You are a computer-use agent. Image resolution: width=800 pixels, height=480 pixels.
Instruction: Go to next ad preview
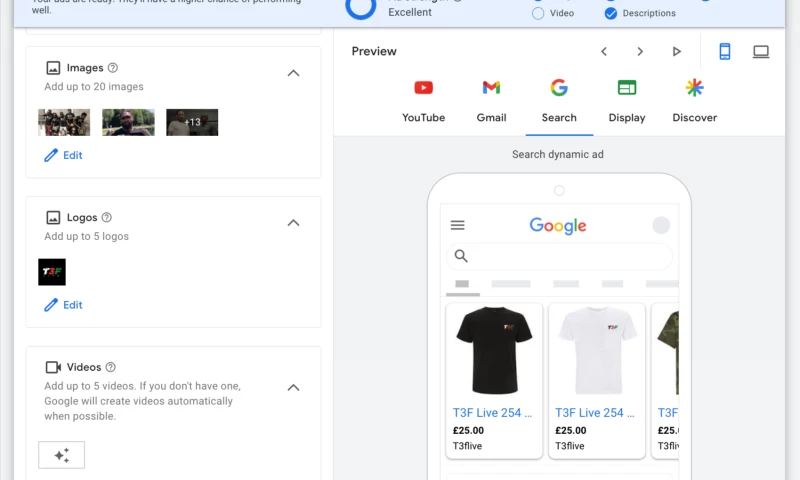pyautogui.click(x=640, y=52)
